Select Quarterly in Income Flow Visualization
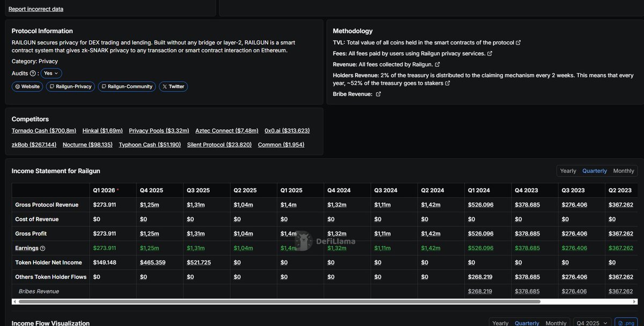Viewport: 644px width, 326px height. (x=527, y=323)
